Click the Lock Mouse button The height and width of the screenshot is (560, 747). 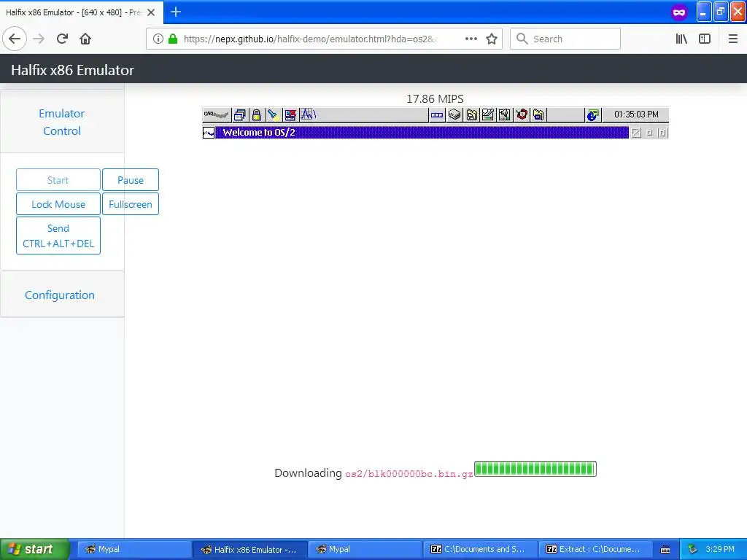tap(58, 204)
